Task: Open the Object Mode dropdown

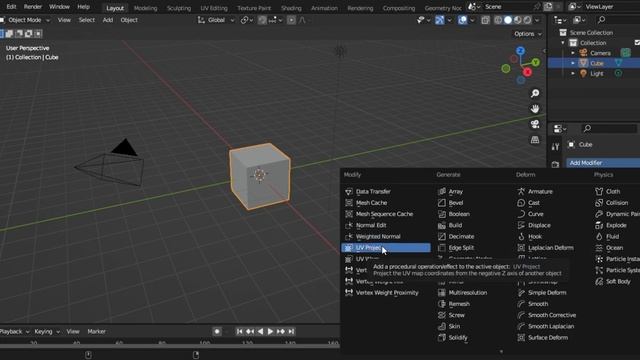Action: [x=25, y=20]
